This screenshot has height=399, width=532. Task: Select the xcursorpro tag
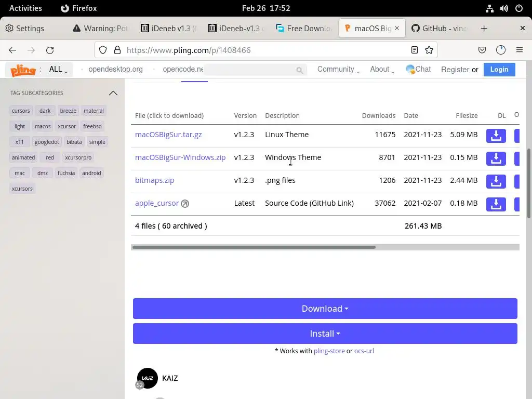pyautogui.click(x=78, y=157)
